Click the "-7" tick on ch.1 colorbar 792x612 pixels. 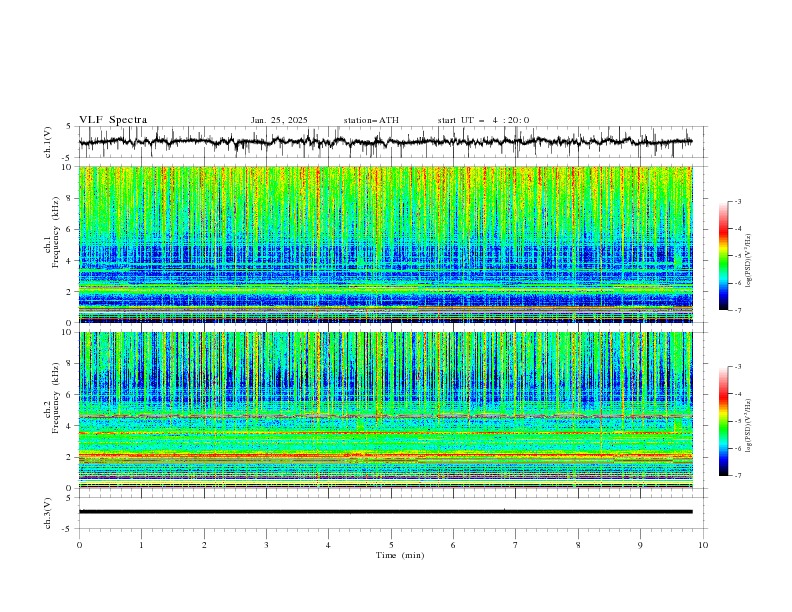pyautogui.click(x=737, y=310)
